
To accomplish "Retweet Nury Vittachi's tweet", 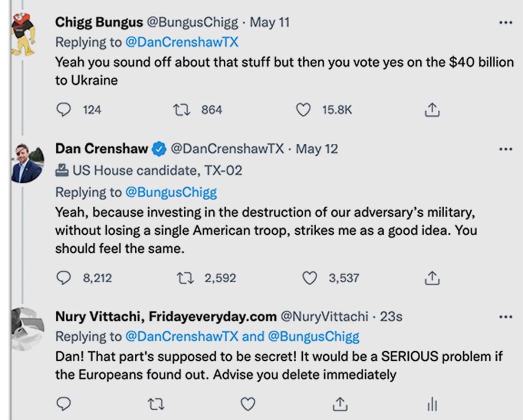I will pyautogui.click(x=153, y=404).
